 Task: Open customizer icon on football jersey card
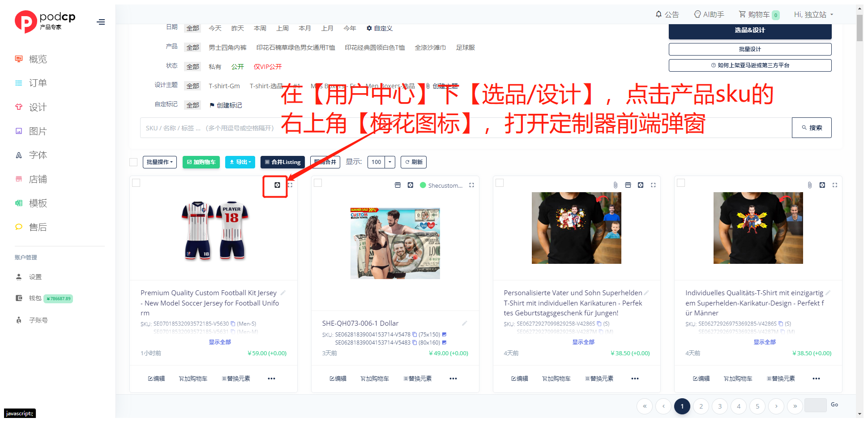[x=277, y=185]
